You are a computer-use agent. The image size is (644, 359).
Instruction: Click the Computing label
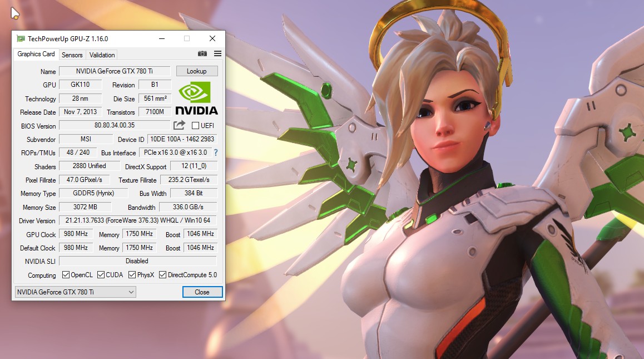coord(42,275)
